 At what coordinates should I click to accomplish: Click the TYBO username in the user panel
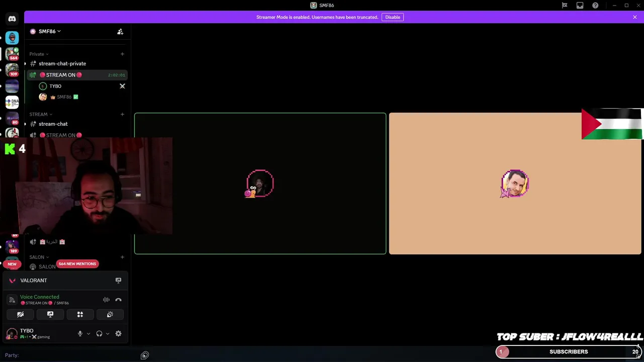pos(27,331)
